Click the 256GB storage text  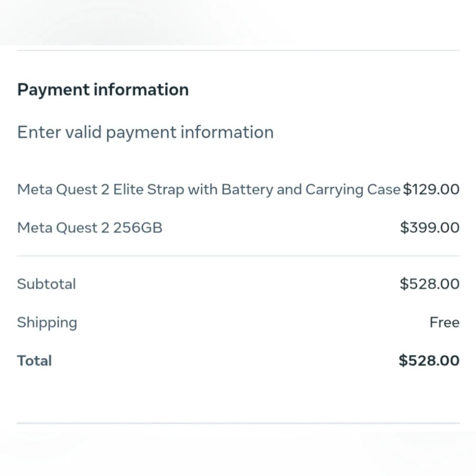(x=138, y=228)
